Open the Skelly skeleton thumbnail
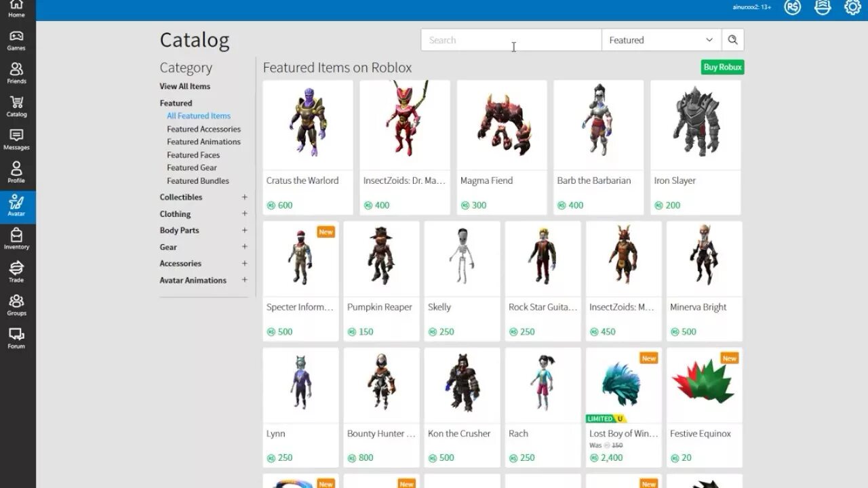The height and width of the screenshot is (488, 868). (462, 259)
